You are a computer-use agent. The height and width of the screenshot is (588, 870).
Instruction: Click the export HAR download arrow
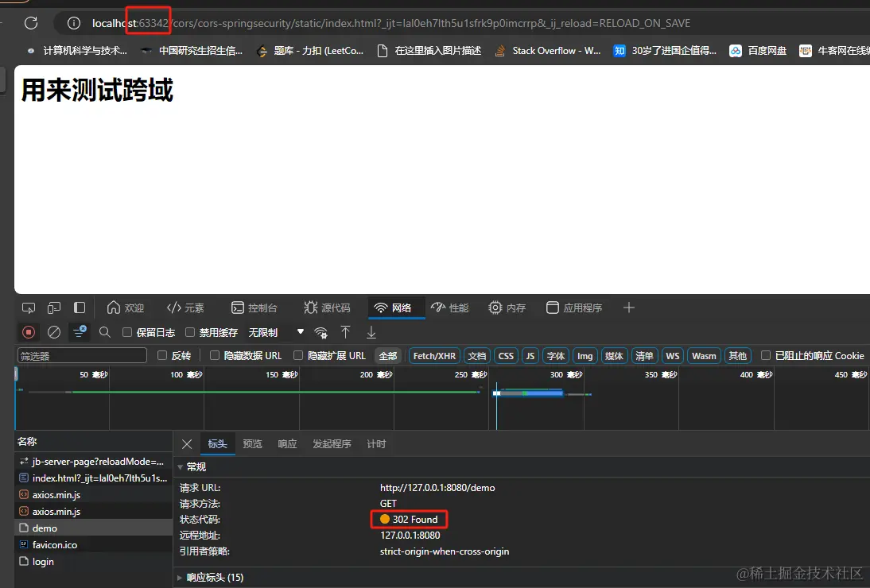(371, 332)
